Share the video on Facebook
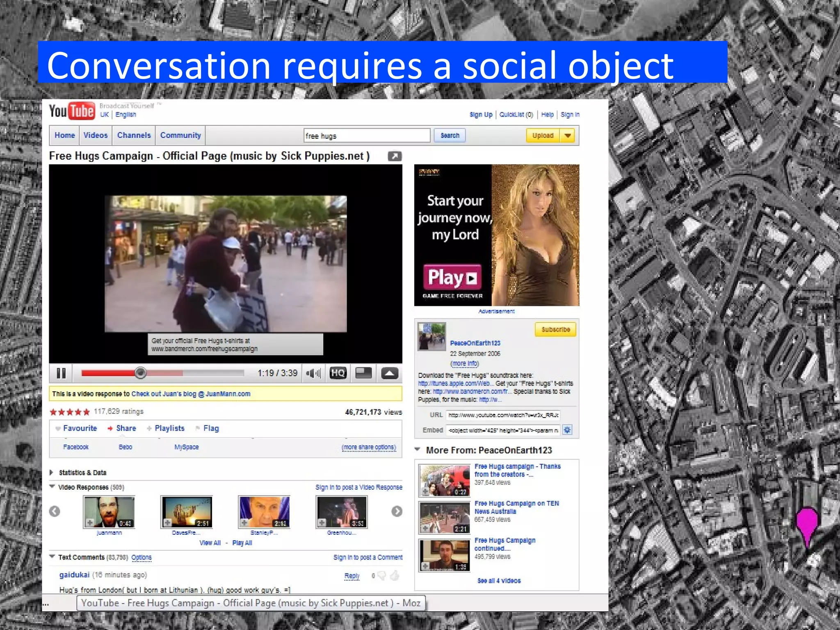The height and width of the screenshot is (630, 840). [76, 447]
